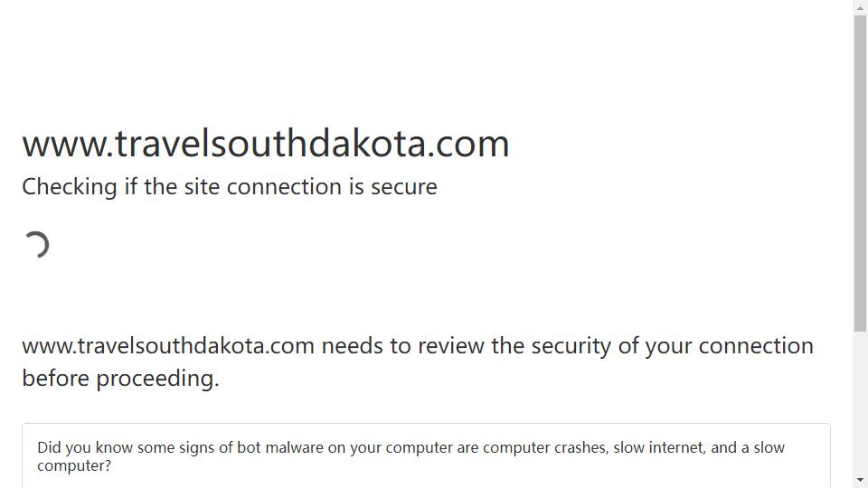The width and height of the screenshot is (868, 488).
Task: Click the scrollbar track below the thumb
Action: [x=860, y=402]
